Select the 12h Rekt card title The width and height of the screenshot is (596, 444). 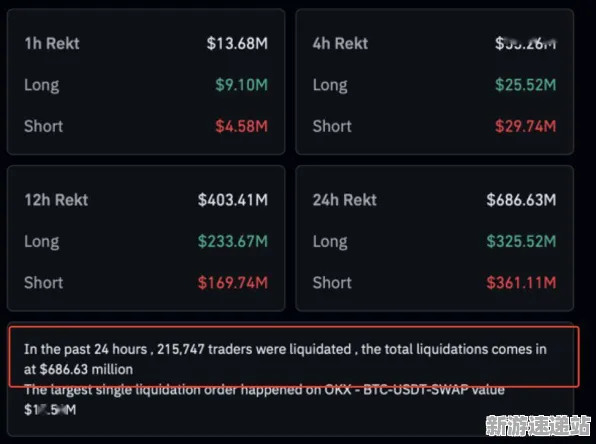tap(56, 200)
